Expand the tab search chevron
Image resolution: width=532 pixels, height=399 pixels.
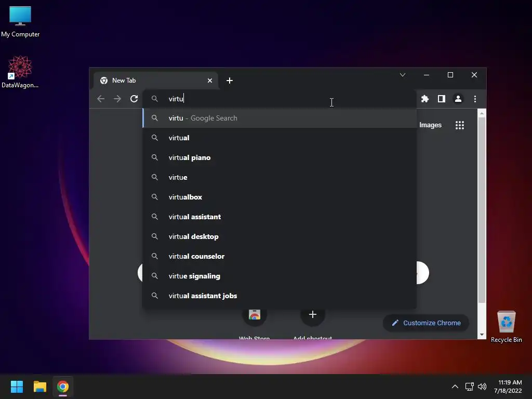403,75
